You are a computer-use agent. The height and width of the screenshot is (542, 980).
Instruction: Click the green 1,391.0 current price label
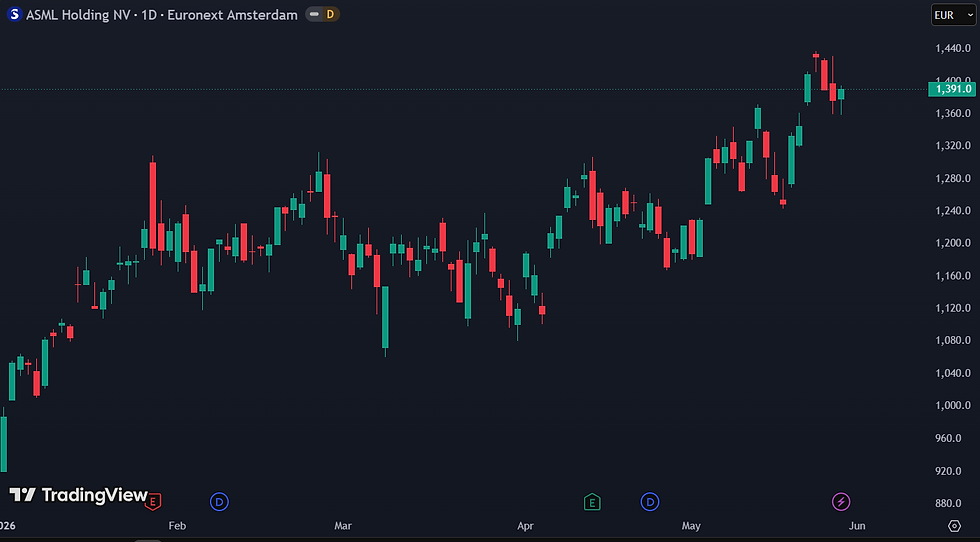tap(951, 89)
